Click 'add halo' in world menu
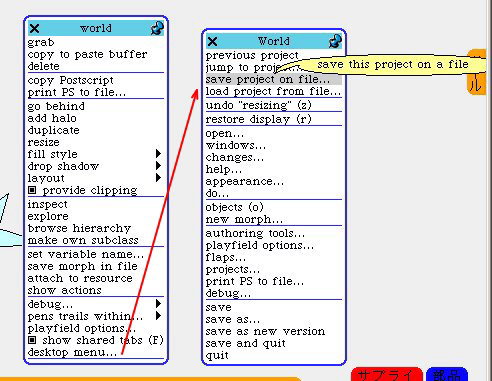The height and width of the screenshot is (381, 492). coord(52,118)
